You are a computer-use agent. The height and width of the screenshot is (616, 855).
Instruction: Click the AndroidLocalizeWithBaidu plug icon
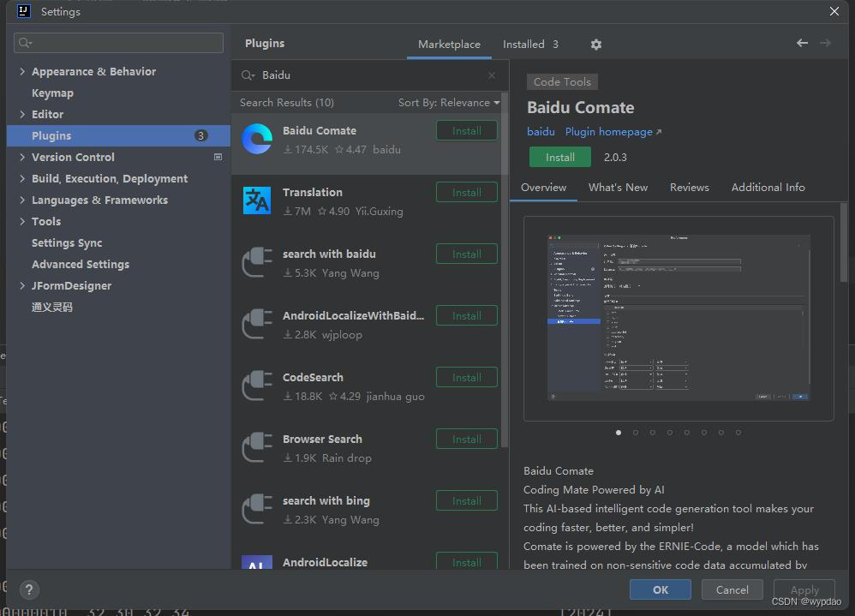pyautogui.click(x=257, y=324)
